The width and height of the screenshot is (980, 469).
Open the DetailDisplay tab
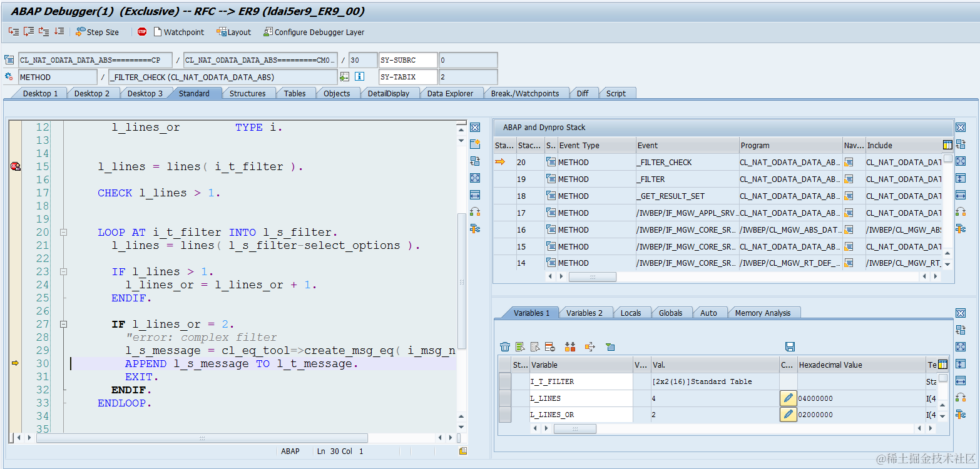point(388,93)
